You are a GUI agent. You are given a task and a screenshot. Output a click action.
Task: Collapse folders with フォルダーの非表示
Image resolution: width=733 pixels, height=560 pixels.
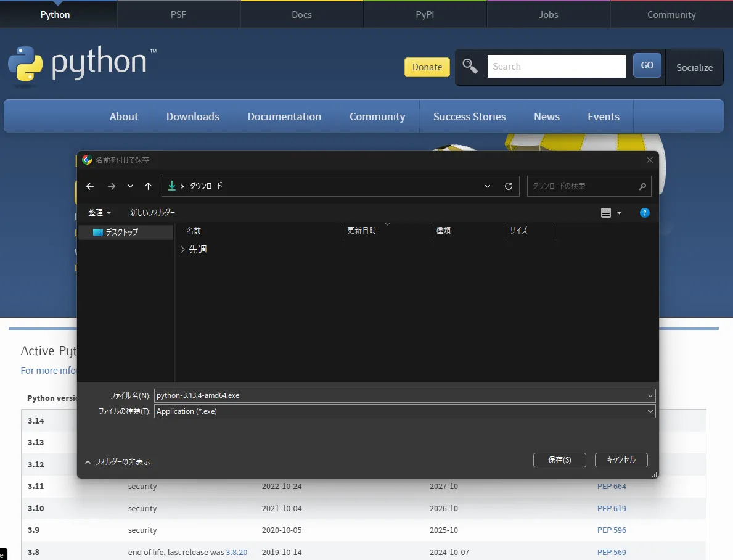pos(118,462)
